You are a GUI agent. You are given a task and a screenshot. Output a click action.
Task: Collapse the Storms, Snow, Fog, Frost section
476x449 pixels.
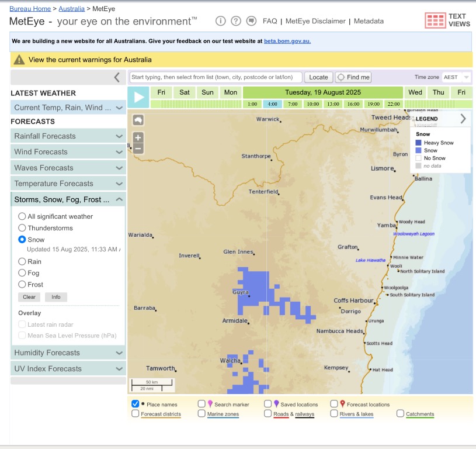68,199
